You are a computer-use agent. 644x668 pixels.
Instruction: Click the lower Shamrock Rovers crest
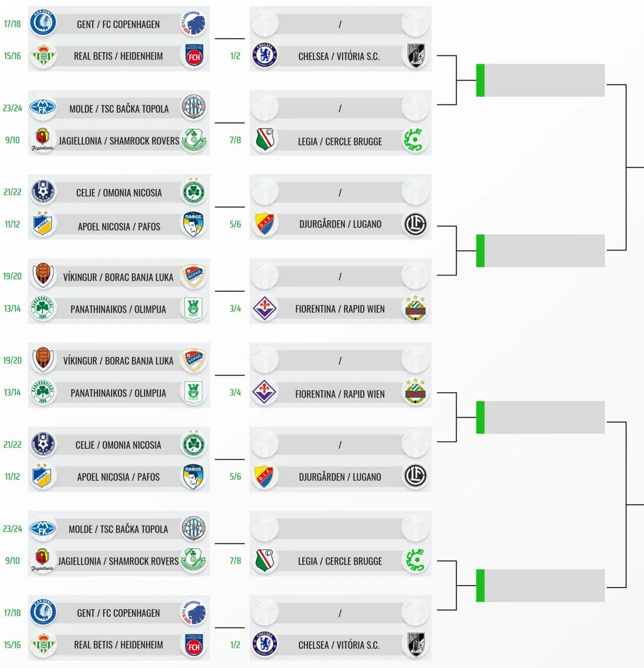pyautogui.click(x=194, y=559)
